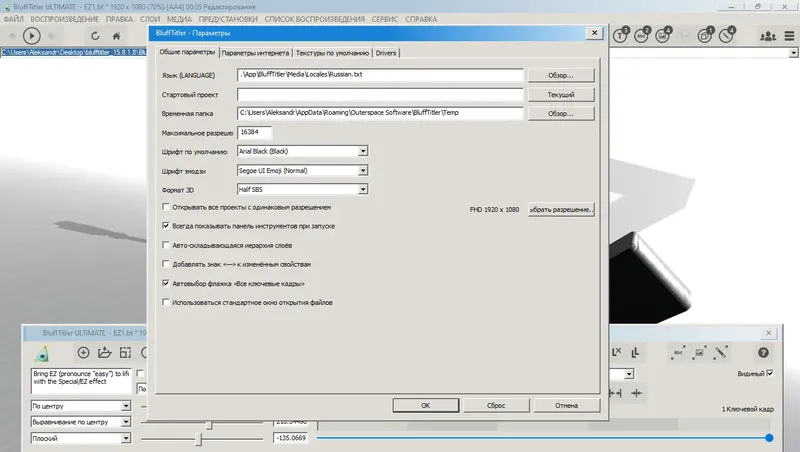Switch to the 'Параметры интернета' tab
The image size is (800, 452).
255,53
